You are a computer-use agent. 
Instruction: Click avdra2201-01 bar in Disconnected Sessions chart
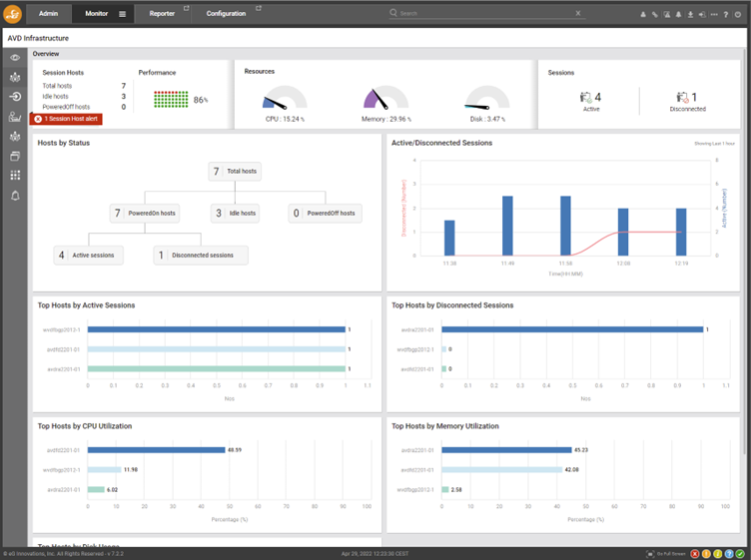[572, 329]
